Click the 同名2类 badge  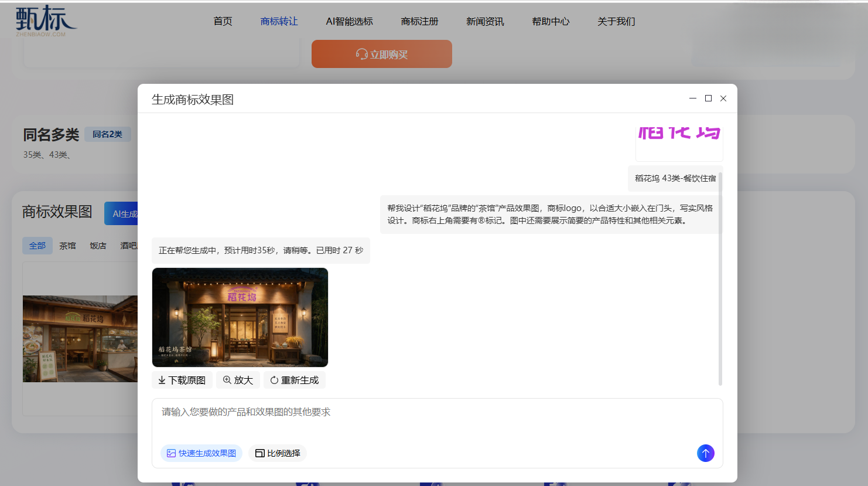coord(108,134)
